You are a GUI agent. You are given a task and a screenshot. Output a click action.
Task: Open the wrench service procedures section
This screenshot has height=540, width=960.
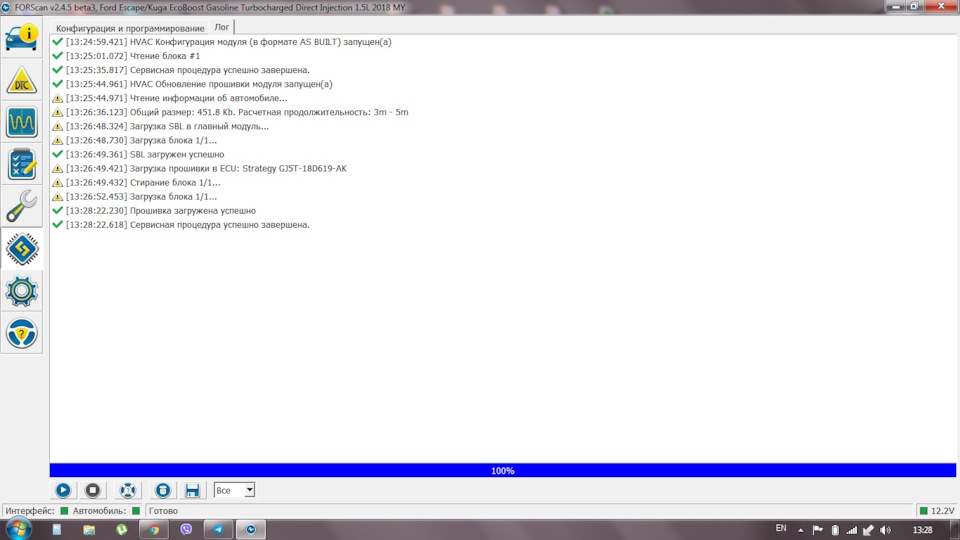click(x=21, y=206)
